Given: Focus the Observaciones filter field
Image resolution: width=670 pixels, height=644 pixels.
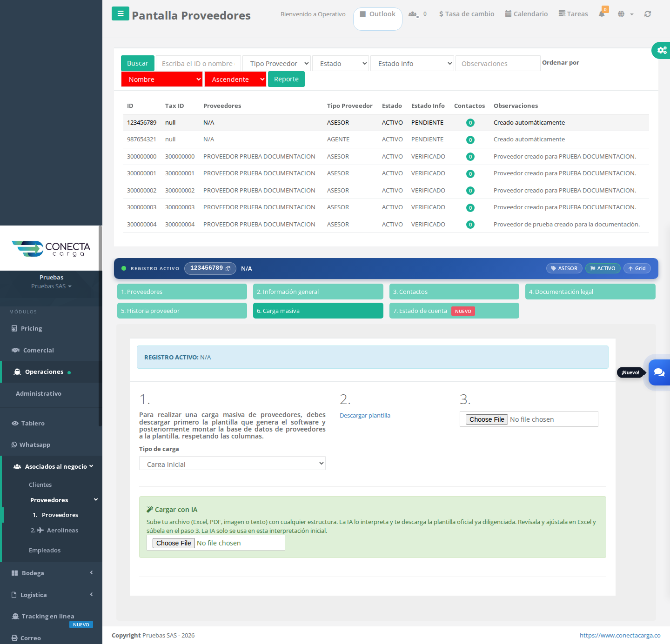Looking at the screenshot, I should pos(498,63).
